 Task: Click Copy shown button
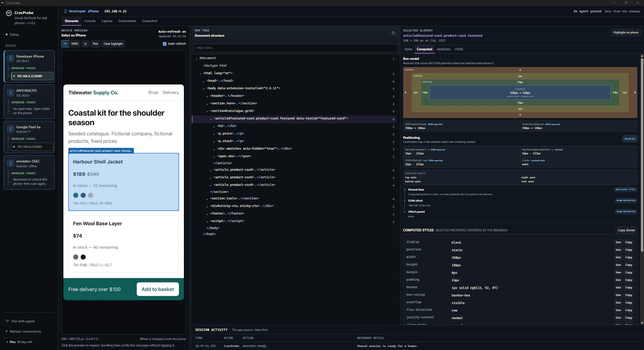tap(626, 230)
